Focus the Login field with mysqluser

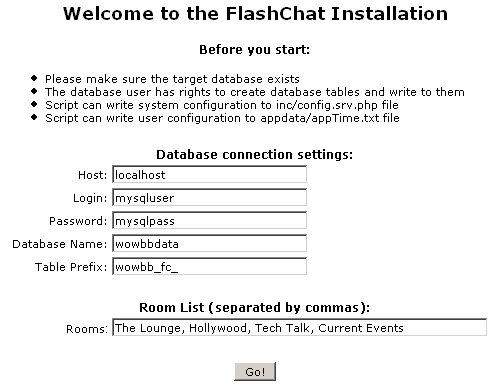tap(209, 198)
